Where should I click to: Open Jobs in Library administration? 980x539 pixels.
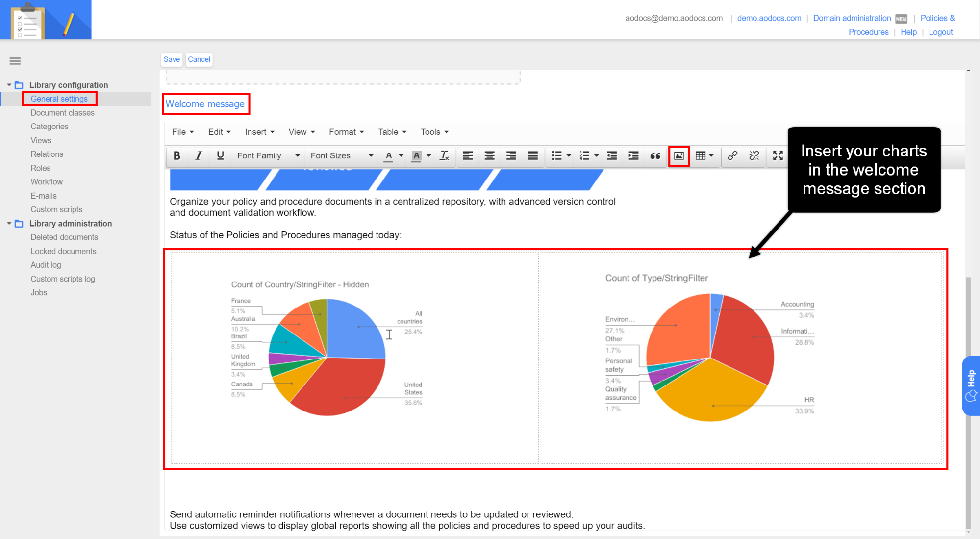[39, 293]
